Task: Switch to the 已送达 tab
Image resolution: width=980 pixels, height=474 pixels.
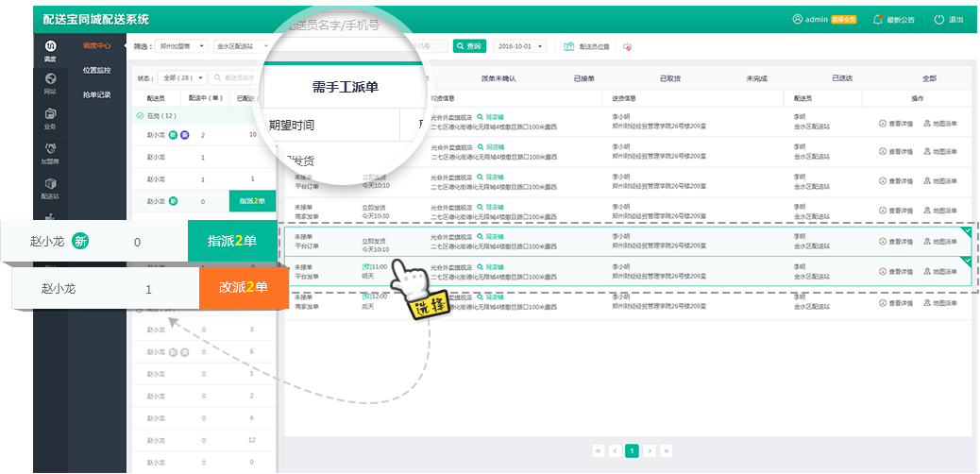Action: click(x=843, y=78)
